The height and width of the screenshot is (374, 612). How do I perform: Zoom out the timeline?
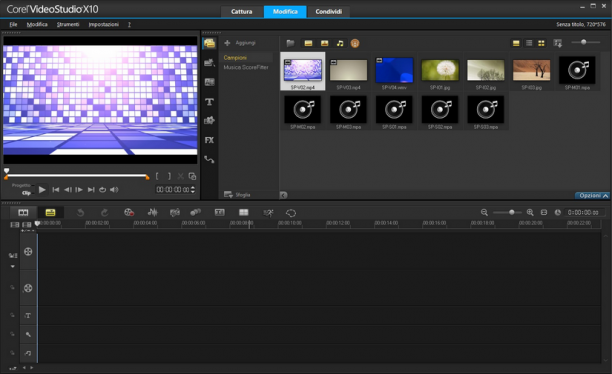(484, 212)
